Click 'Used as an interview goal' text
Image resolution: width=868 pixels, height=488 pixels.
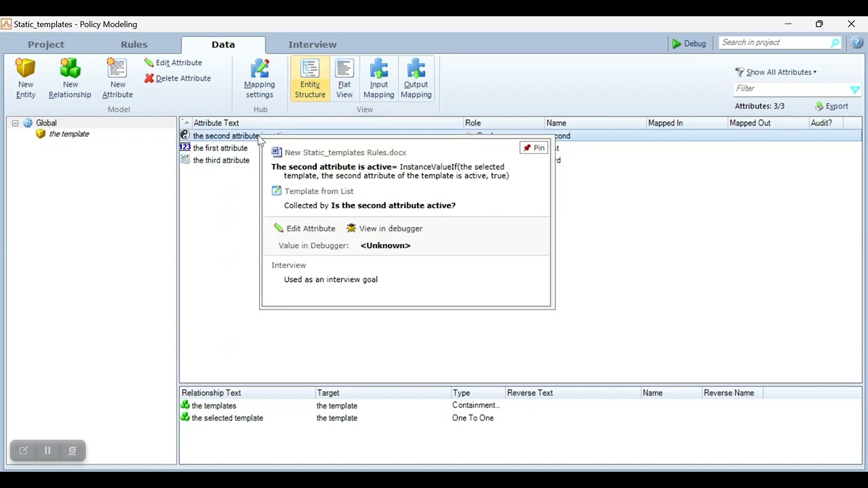click(331, 279)
